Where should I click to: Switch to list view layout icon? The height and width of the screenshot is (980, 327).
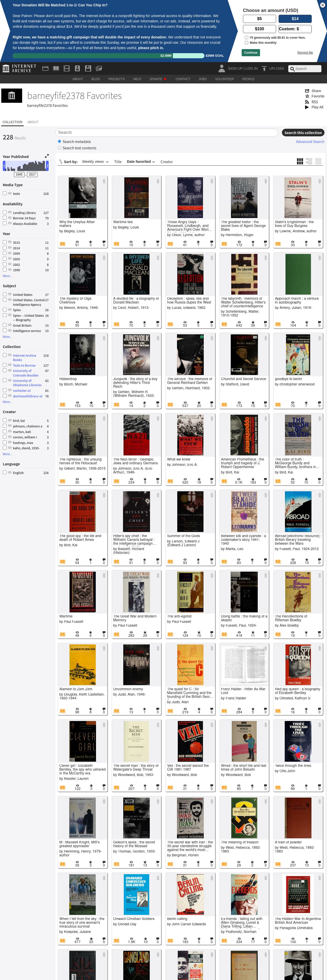309,161
